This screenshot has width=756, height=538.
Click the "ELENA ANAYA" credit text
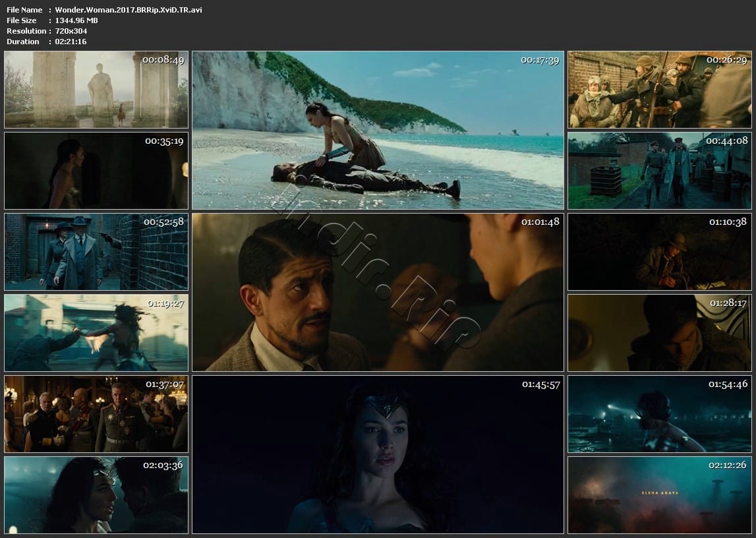(x=660, y=493)
